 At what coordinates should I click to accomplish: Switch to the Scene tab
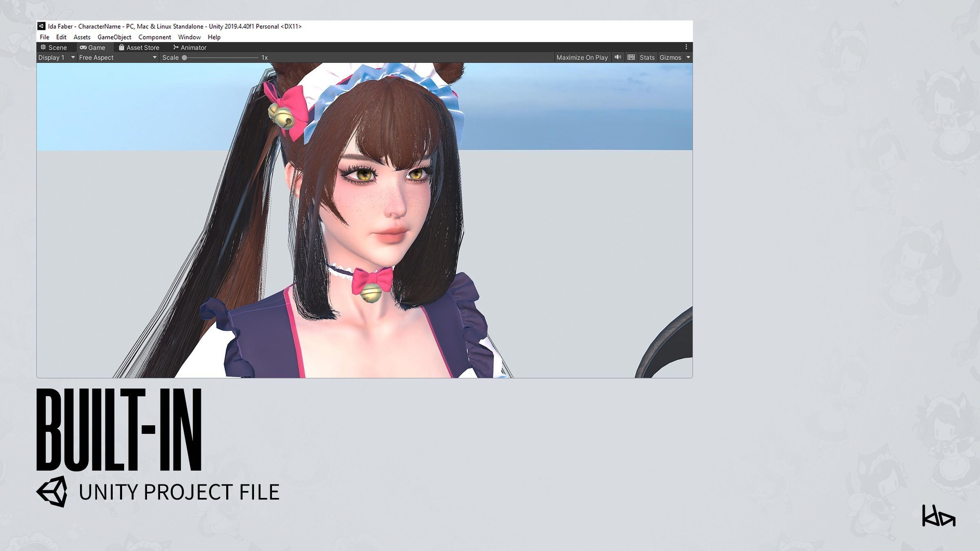click(x=53, y=47)
